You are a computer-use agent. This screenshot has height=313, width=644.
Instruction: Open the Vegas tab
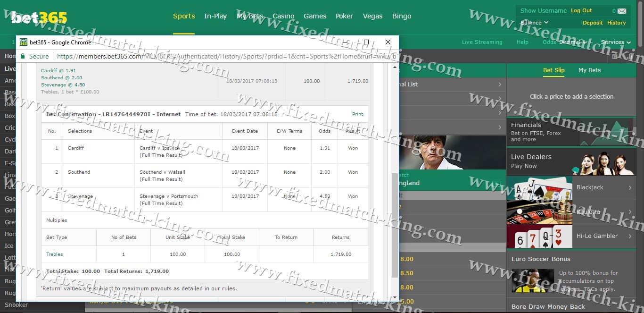click(x=372, y=16)
